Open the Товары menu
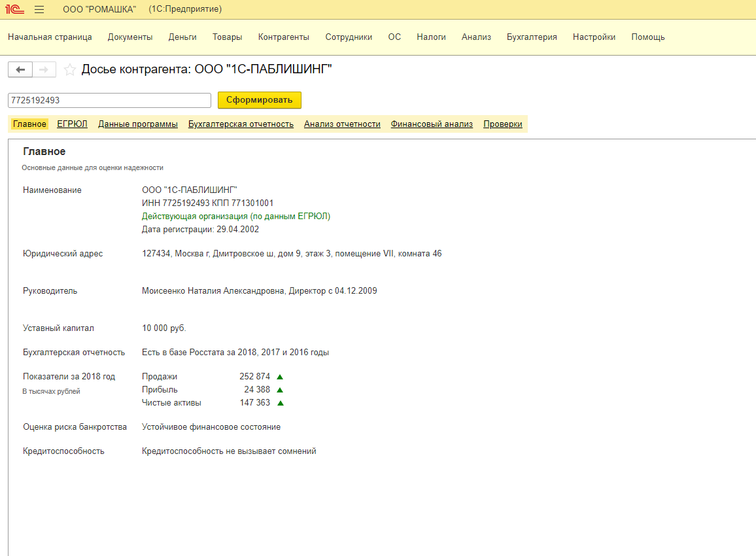Screen dimensions: 756x556 pyautogui.click(x=227, y=37)
